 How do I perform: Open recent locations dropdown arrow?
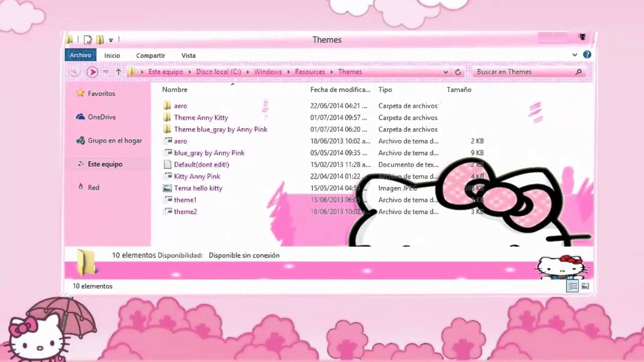point(106,72)
